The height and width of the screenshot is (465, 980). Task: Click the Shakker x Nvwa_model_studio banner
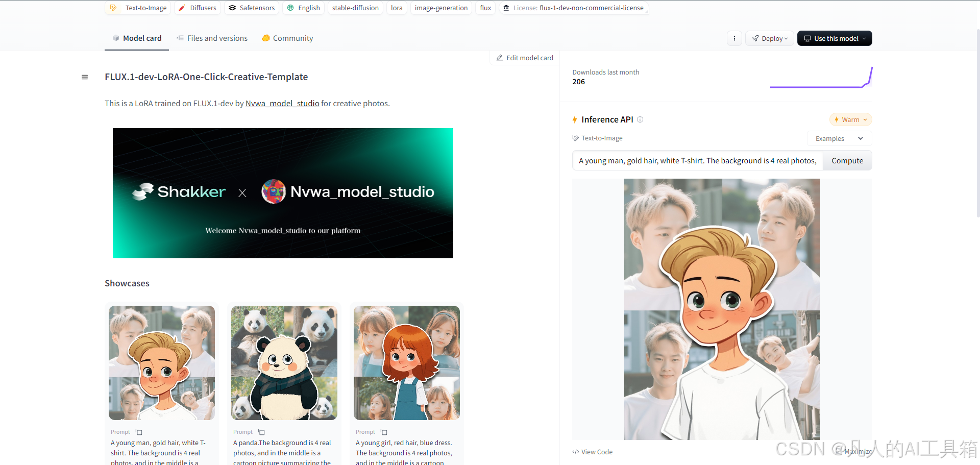coord(283,193)
